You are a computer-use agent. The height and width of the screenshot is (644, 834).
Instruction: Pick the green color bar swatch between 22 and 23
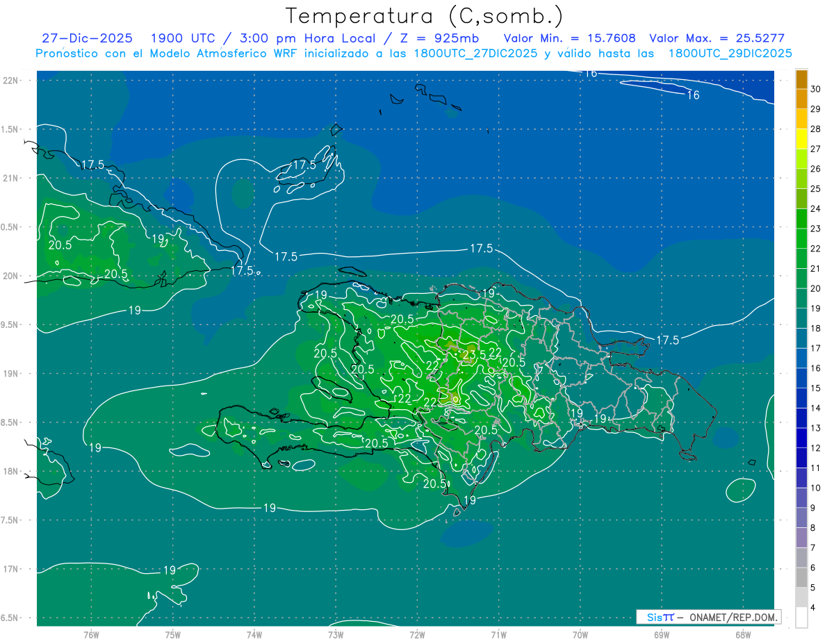coord(802,238)
